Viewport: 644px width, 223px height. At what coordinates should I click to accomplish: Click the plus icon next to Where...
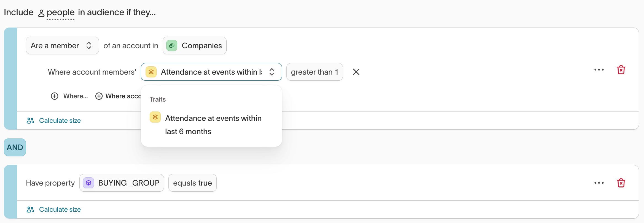point(55,96)
